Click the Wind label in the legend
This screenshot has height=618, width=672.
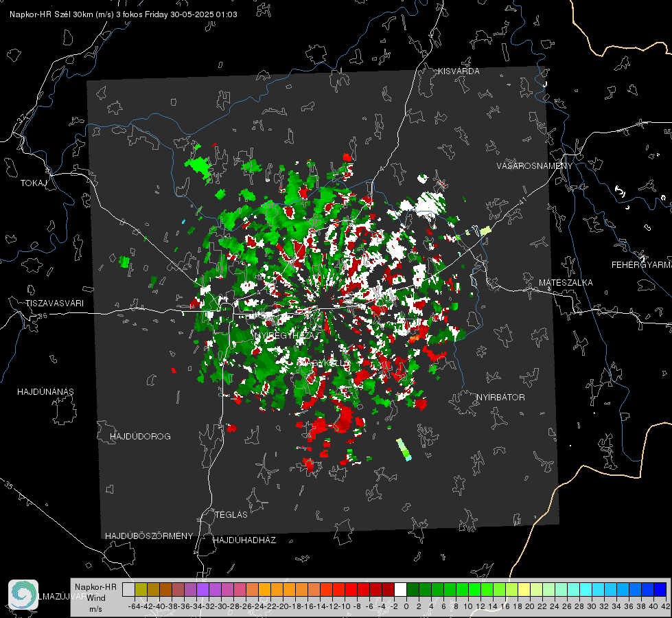[x=95, y=598]
